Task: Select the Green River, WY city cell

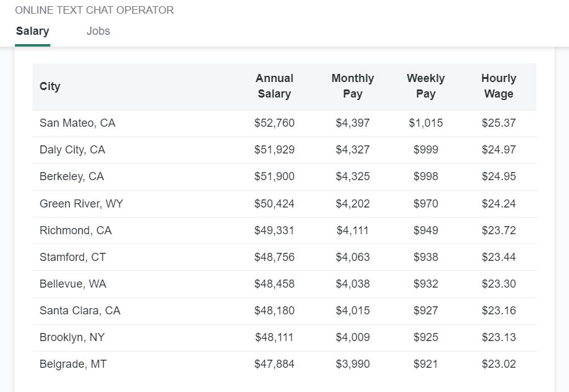Action: [81, 203]
